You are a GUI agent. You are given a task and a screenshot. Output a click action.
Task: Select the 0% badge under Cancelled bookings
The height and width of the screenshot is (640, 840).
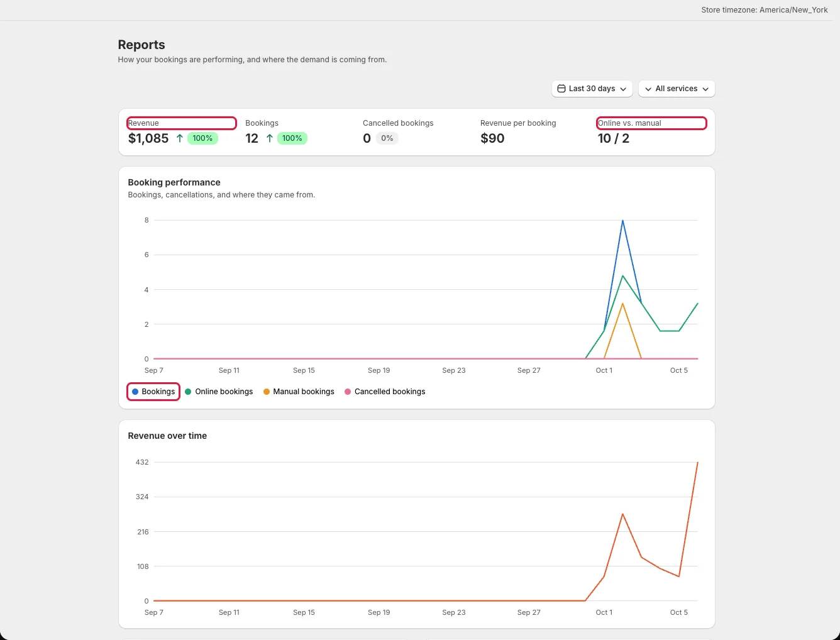[x=387, y=138]
